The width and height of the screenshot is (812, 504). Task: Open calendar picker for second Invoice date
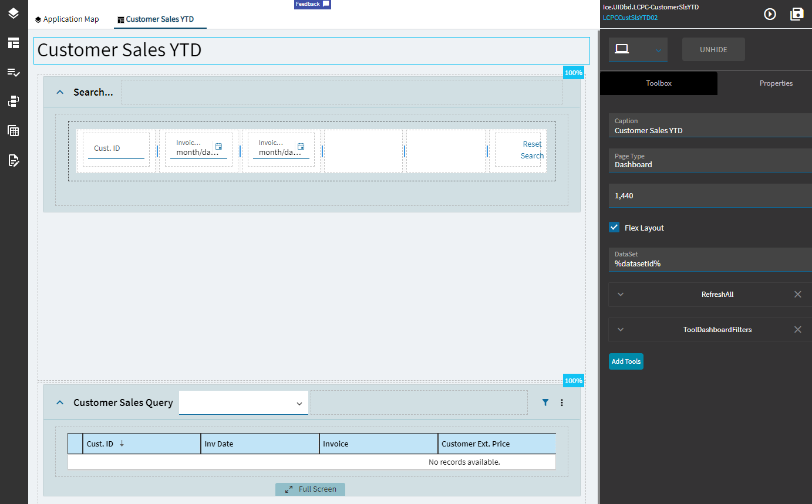(301, 147)
